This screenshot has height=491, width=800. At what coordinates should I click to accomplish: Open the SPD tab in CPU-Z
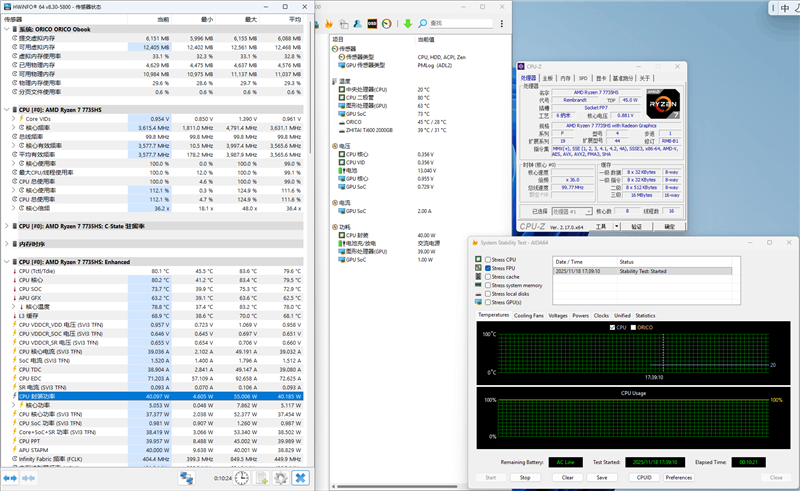582,77
